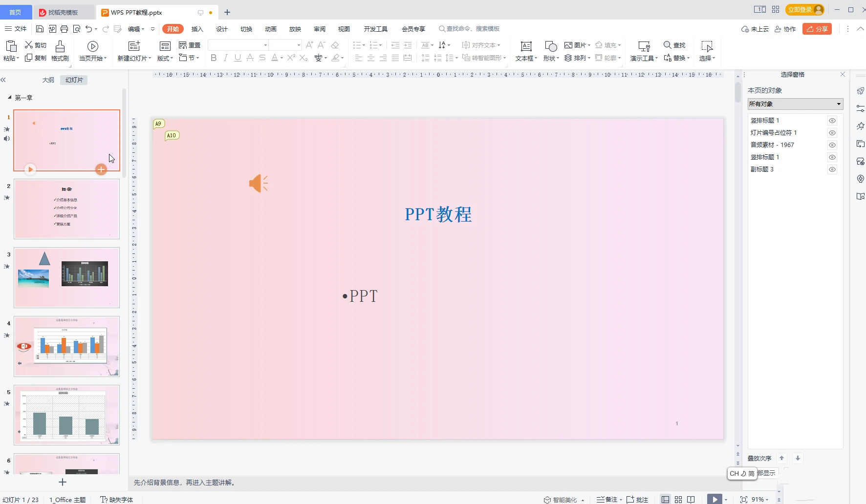Switch to the 找稻壳模板 tab

click(x=64, y=12)
